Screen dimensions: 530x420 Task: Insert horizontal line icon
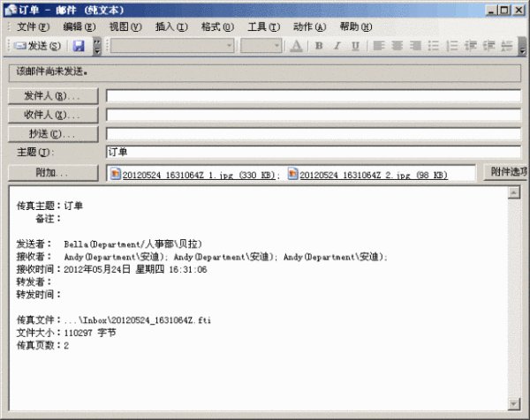pyautogui.click(x=507, y=46)
